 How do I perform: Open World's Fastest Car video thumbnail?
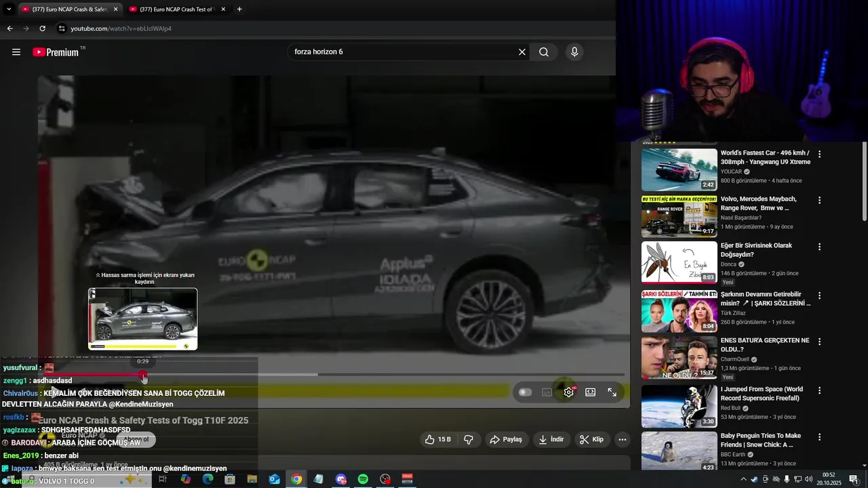pyautogui.click(x=679, y=170)
